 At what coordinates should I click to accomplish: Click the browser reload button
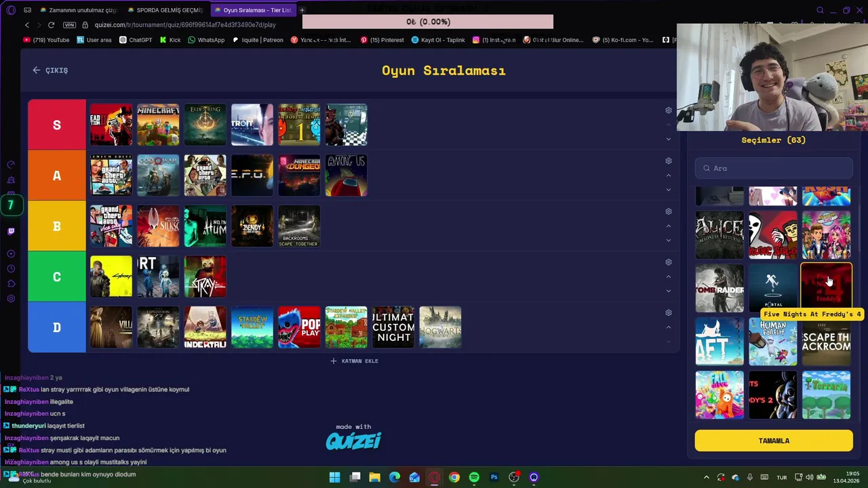[51, 25]
